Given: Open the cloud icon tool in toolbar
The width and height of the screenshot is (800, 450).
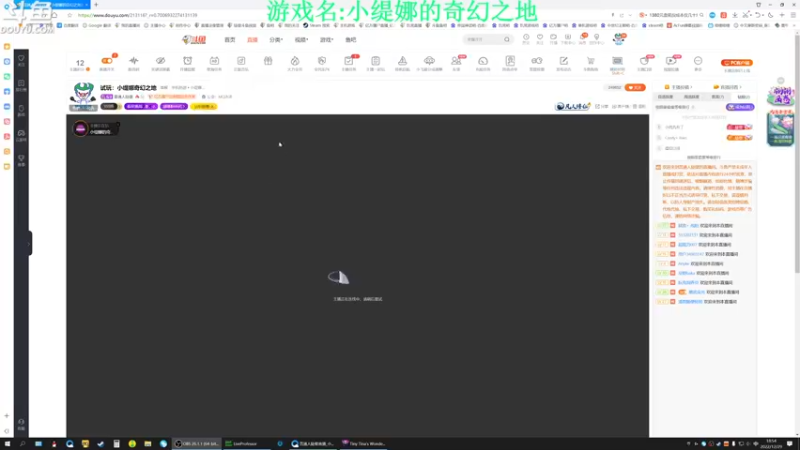Looking at the screenshot, I should (429, 61).
